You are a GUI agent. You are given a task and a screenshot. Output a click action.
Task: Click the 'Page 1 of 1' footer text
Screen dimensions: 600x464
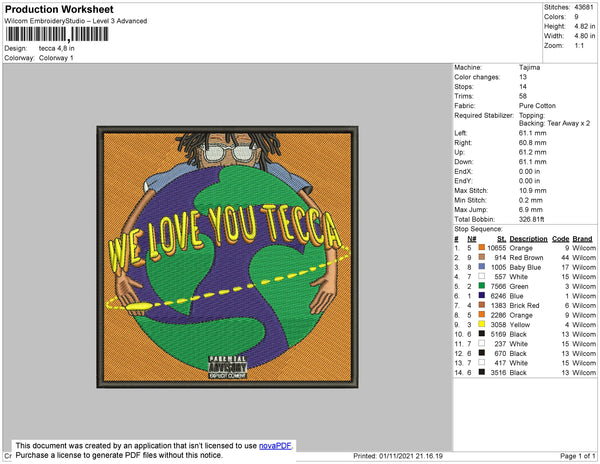pos(577,456)
